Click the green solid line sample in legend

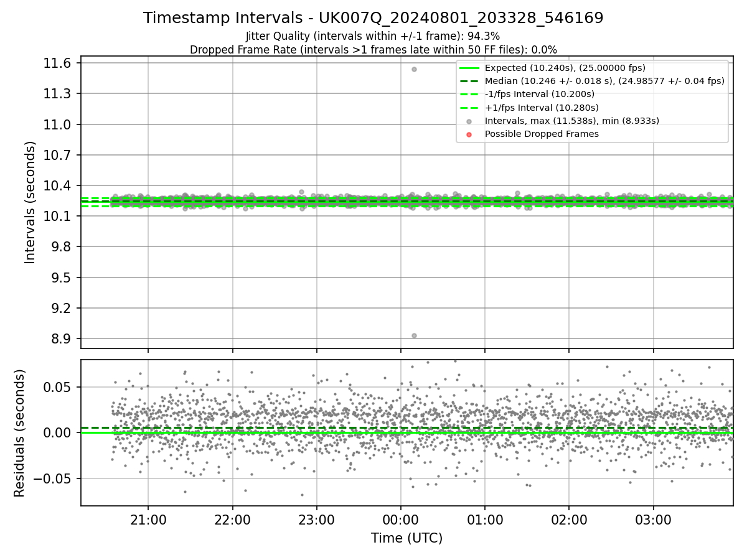tap(469, 68)
